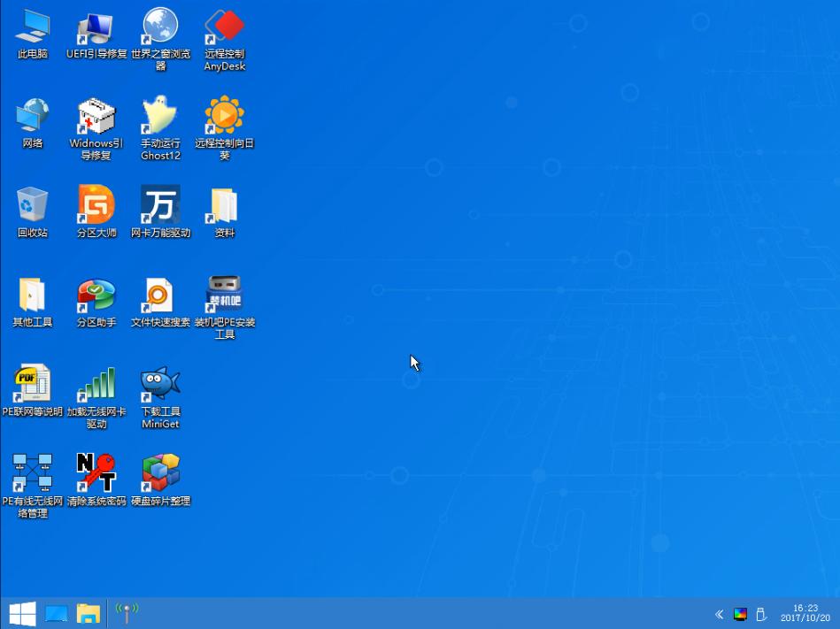Expand hidden system tray icons chevron
Screen dimensions: 840x629
[x=720, y=614]
